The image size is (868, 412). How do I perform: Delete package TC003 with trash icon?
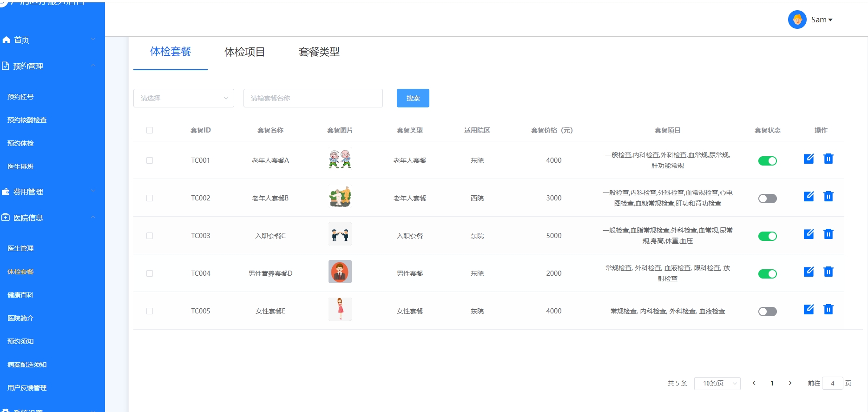[828, 234]
